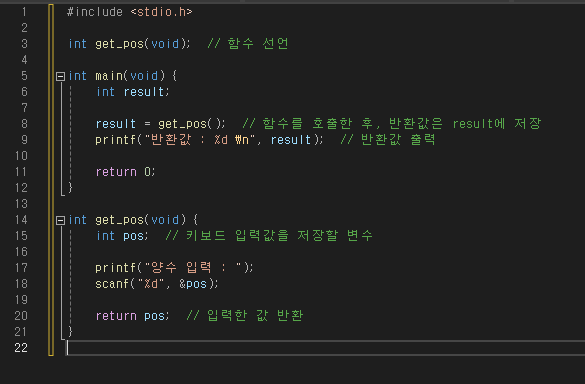Click get_pos() call on line 8
This screenshot has height=384, width=585.
click(x=191, y=124)
